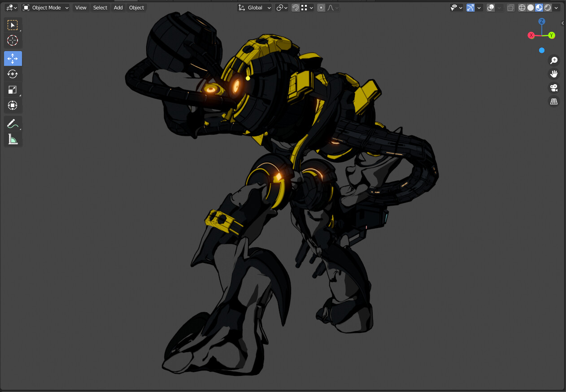Viewport: 566px width, 392px height.
Task: Activate the Scale tool
Action: click(x=13, y=90)
